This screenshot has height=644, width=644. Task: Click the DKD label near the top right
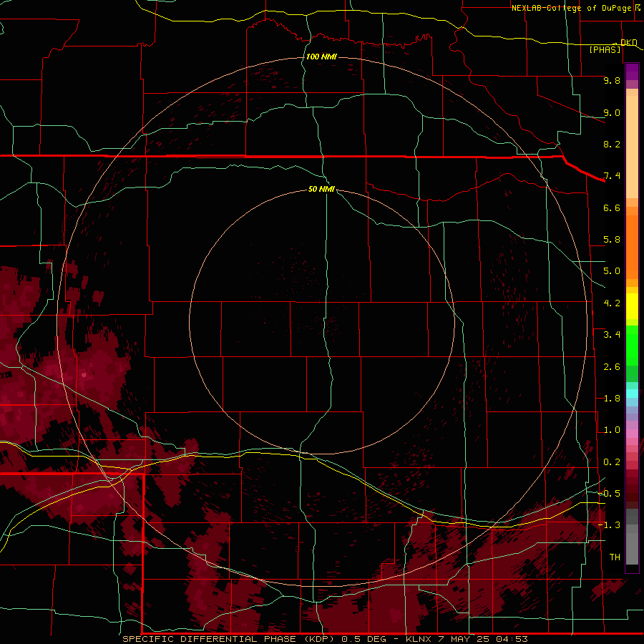[628, 42]
